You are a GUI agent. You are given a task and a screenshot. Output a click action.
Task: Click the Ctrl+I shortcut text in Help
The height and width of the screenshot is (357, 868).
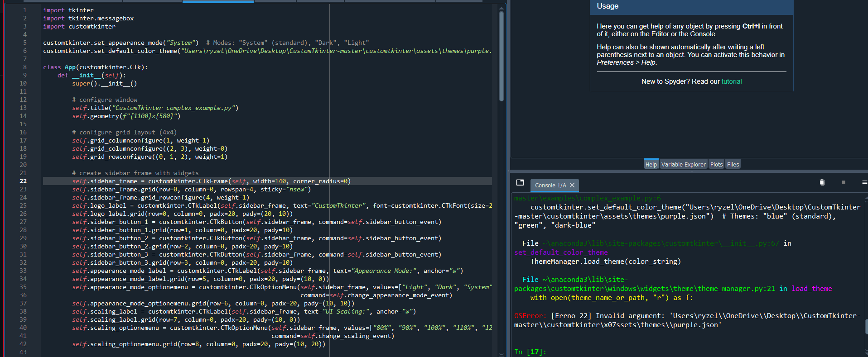click(x=751, y=26)
